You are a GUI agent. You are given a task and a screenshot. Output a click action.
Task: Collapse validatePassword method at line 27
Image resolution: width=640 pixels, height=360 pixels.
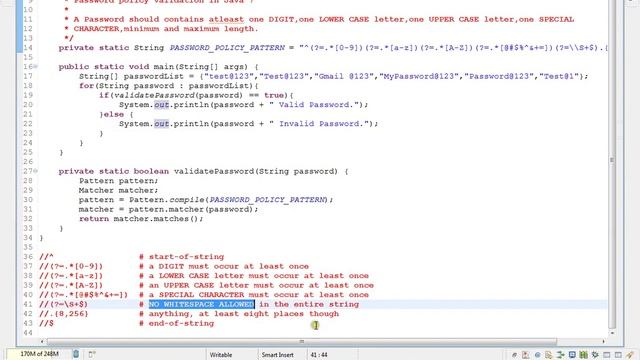(x=36, y=171)
